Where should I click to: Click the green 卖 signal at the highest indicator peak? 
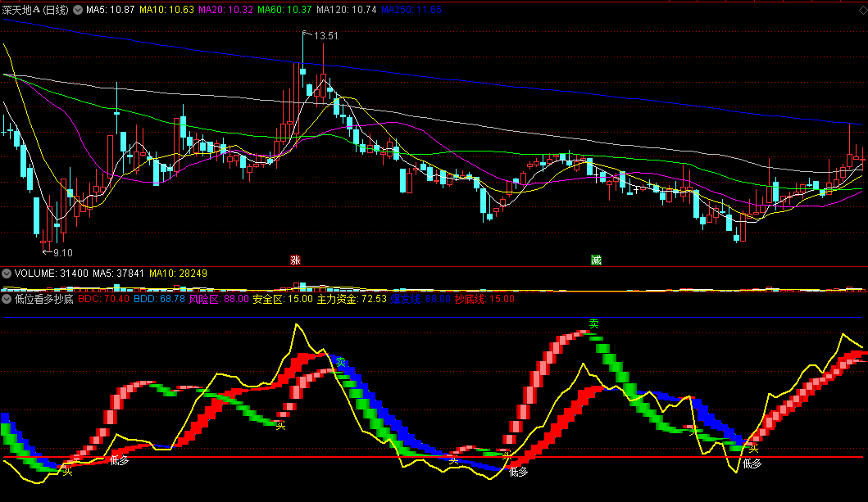pos(594,324)
